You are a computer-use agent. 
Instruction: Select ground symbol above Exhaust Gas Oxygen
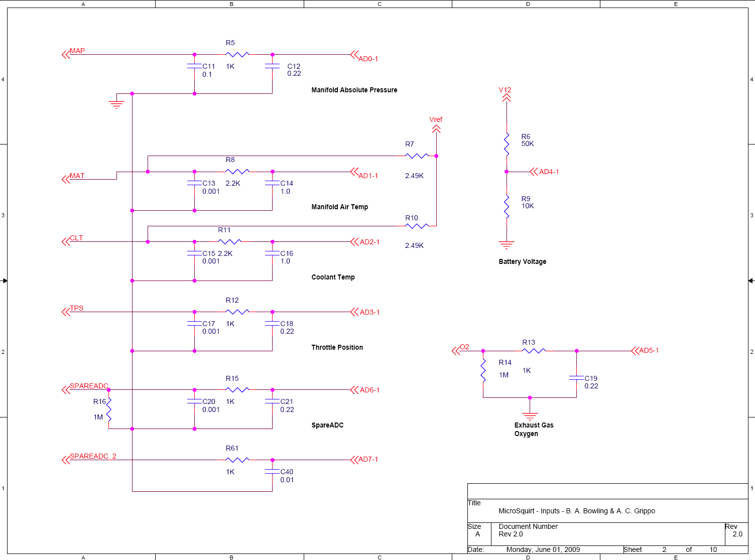pos(530,416)
